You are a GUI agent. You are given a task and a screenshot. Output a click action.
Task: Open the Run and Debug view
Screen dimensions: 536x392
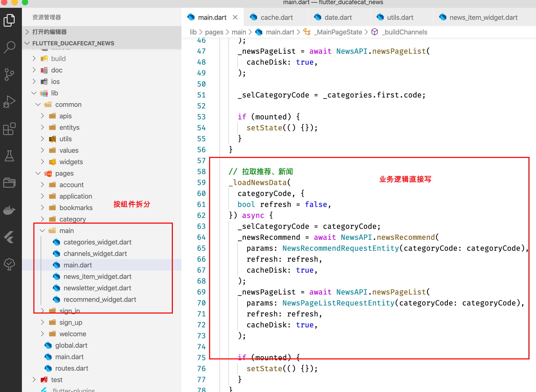(9, 102)
